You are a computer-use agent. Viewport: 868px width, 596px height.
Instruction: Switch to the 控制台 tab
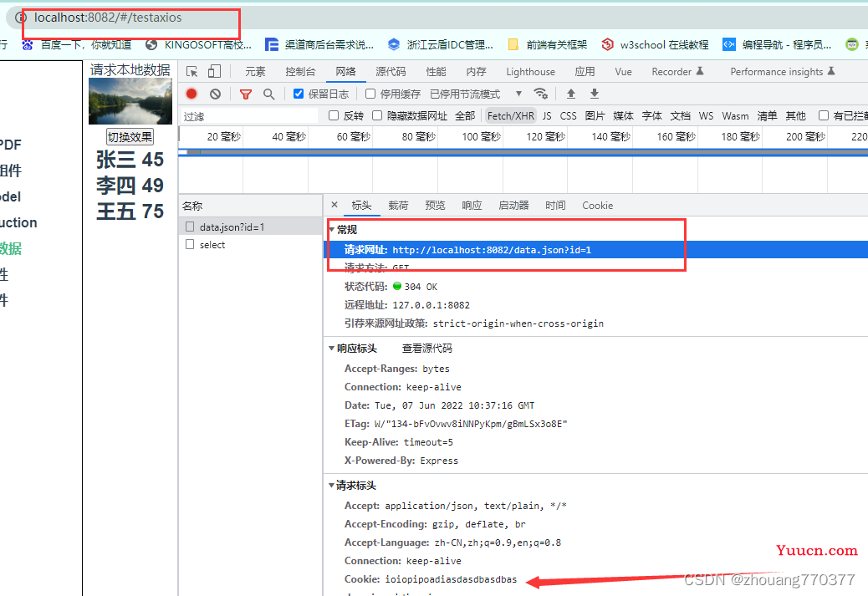tap(300, 71)
